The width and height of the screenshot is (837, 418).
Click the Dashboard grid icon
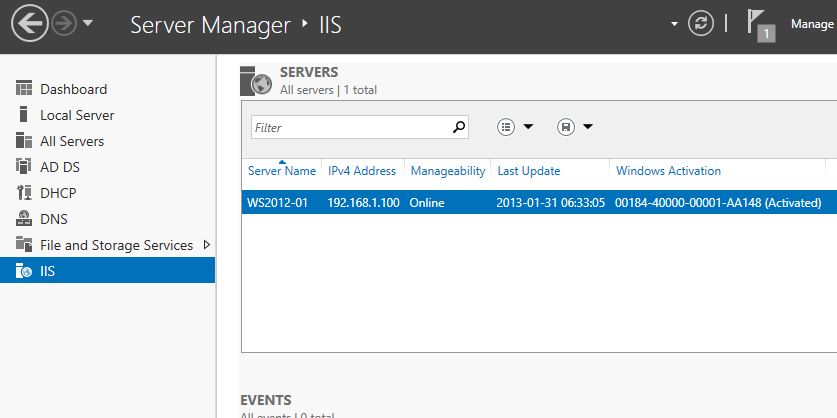[x=24, y=89]
